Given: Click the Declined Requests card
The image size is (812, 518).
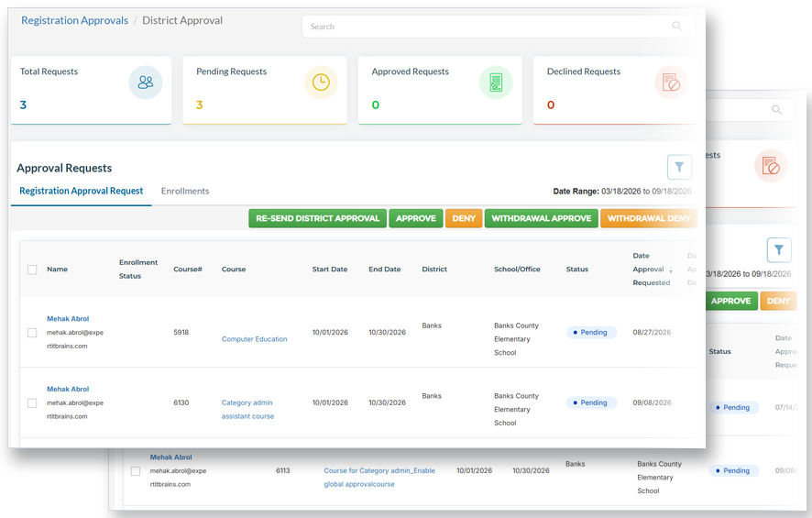Looking at the screenshot, I should pos(615,90).
